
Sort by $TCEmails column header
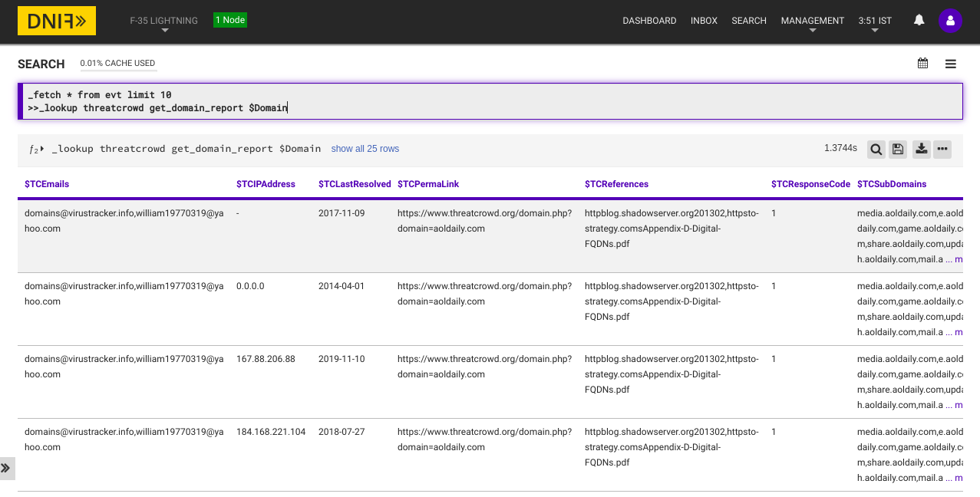pyautogui.click(x=47, y=184)
